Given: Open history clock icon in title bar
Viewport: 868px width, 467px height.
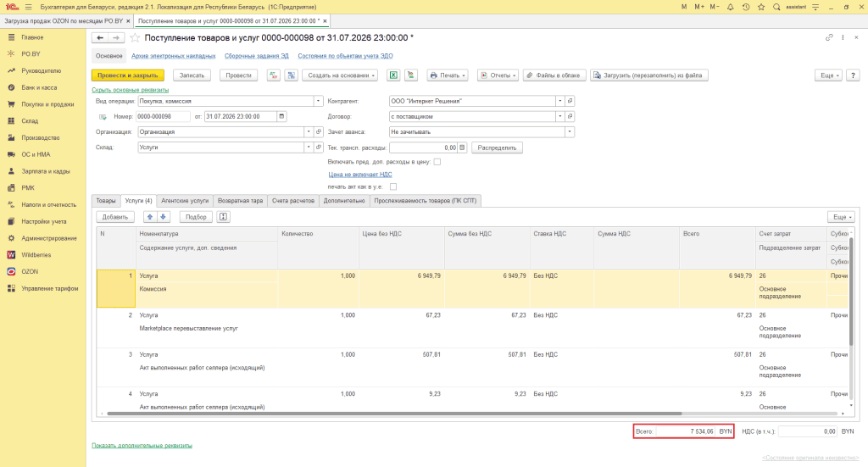Looking at the screenshot, I should (746, 7).
